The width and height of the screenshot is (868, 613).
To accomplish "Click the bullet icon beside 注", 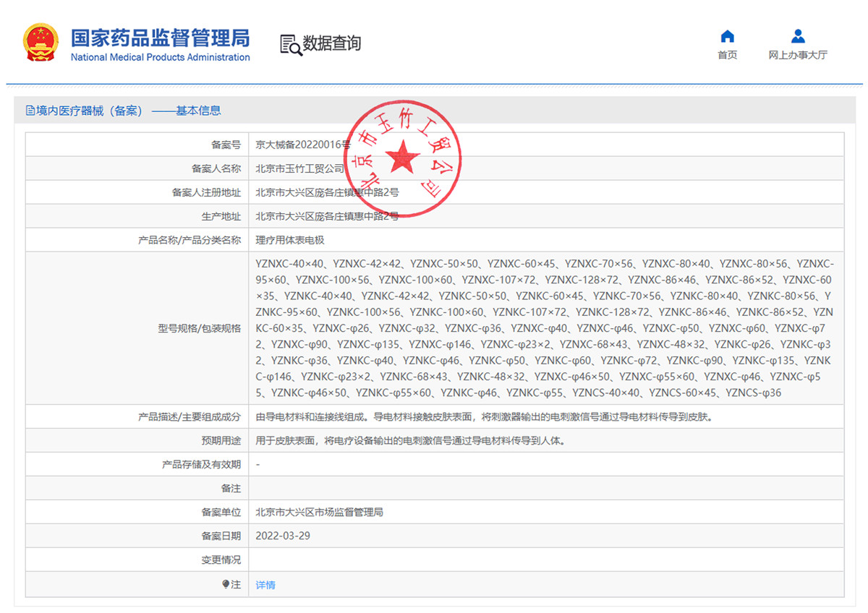I will pos(226,585).
